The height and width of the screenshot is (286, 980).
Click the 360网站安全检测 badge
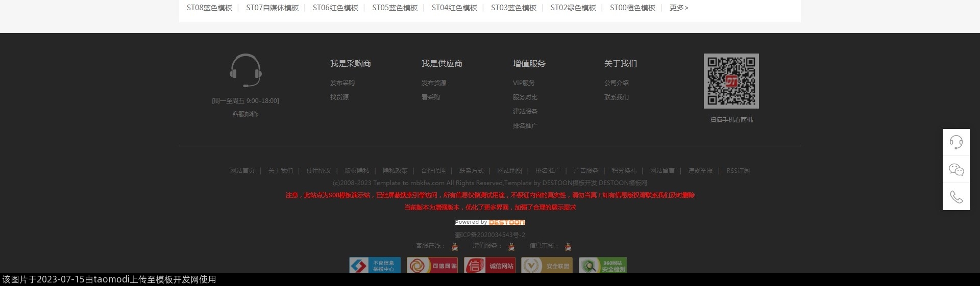point(602,266)
